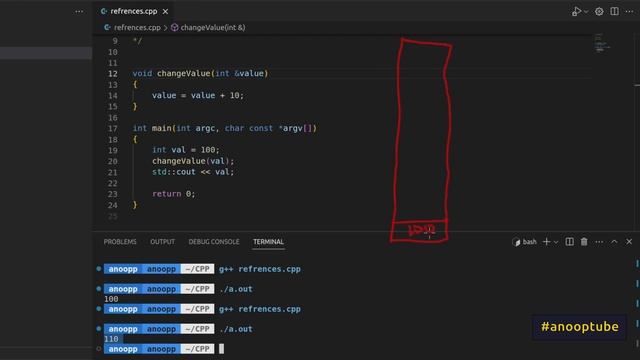Open the editor settings gear icon
Screen dimensions: 640x360
[599, 11]
